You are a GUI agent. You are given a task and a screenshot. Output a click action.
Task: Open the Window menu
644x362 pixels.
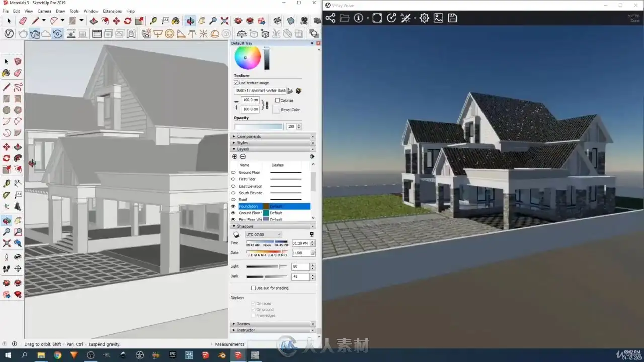tap(91, 11)
